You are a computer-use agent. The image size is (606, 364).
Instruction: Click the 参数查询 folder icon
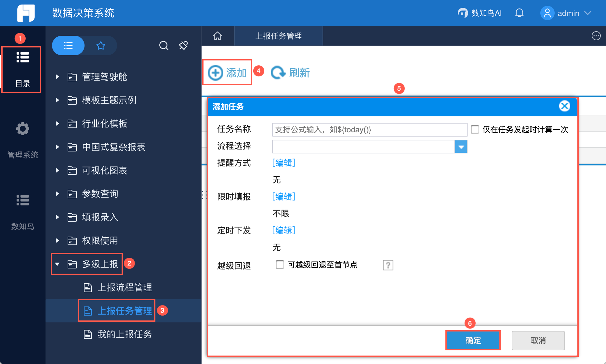pyautogui.click(x=72, y=194)
